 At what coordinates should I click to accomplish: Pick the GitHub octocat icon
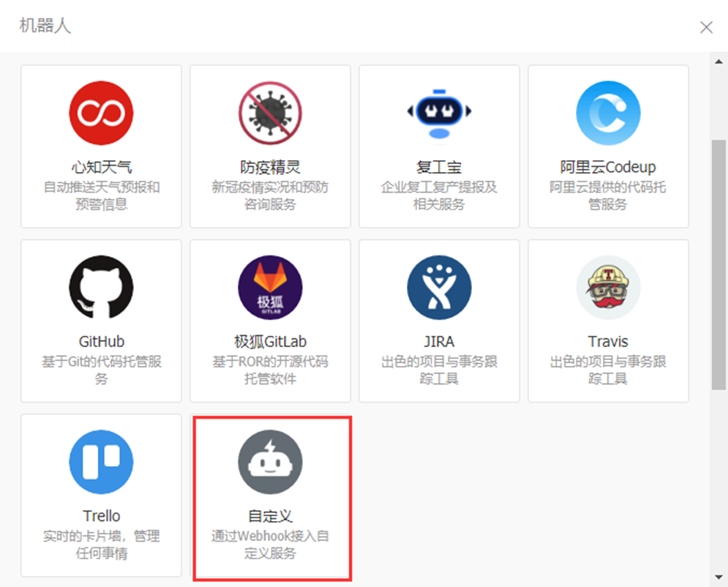[101, 287]
